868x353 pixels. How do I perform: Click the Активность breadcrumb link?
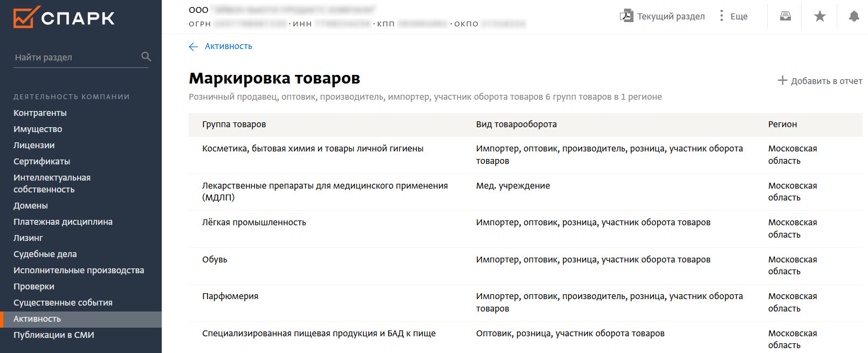[x=229, y=46]
